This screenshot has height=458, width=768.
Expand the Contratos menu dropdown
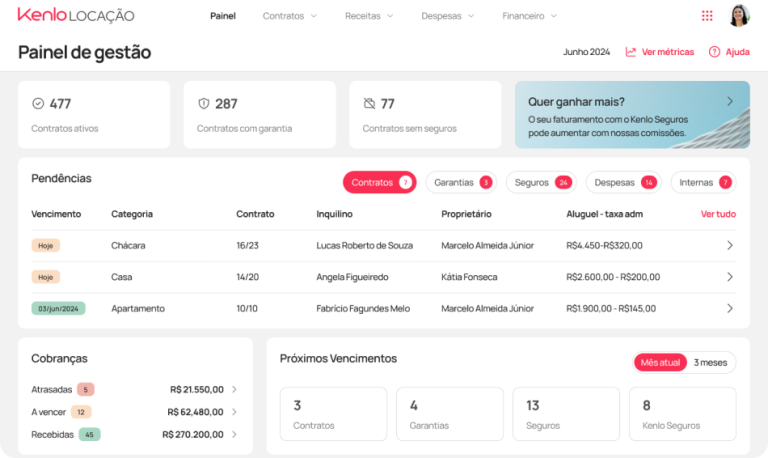pyautogui.click(x=289, y=16)
